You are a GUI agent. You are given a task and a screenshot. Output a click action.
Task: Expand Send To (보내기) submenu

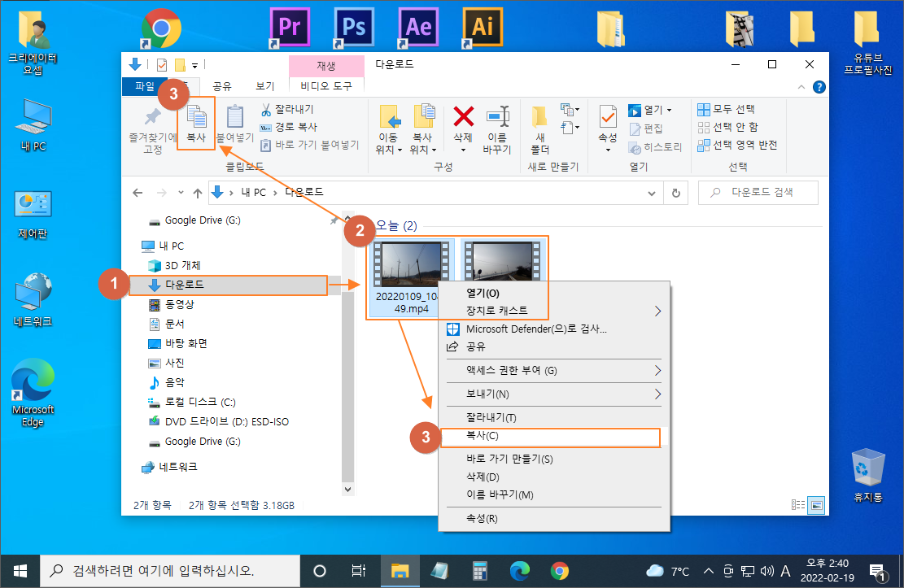(x=554, y=394)
